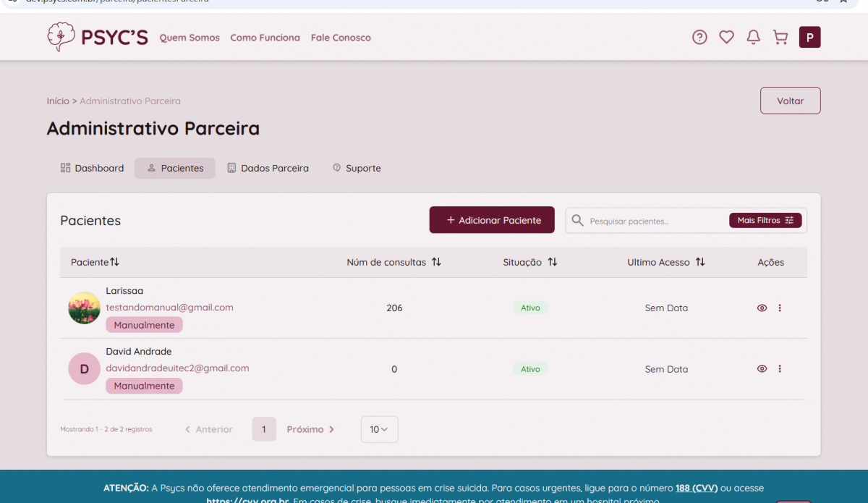Screen dimensions: 868x503
Task: Click the Adicionar Paciente button
Action: click(x=492, y=220)
